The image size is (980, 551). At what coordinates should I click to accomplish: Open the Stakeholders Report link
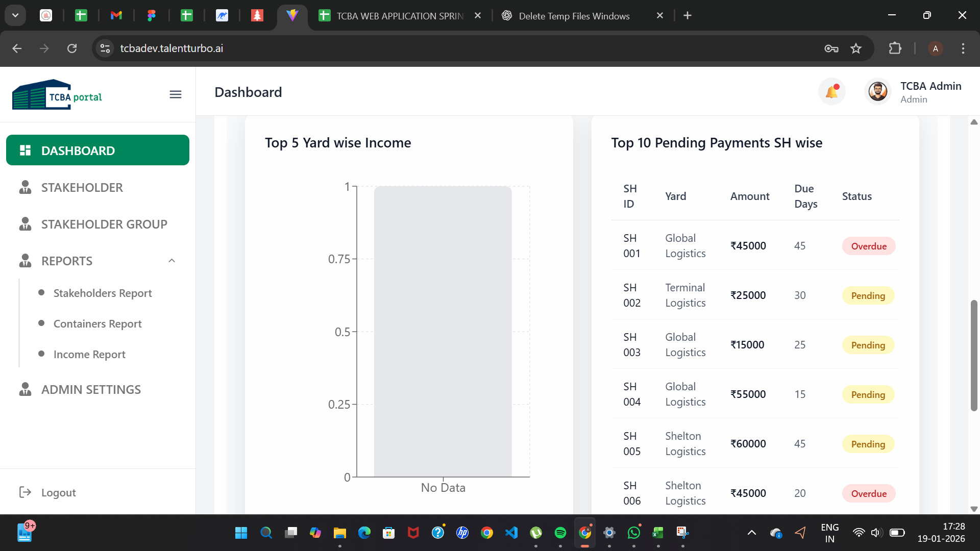pos(103,293)
